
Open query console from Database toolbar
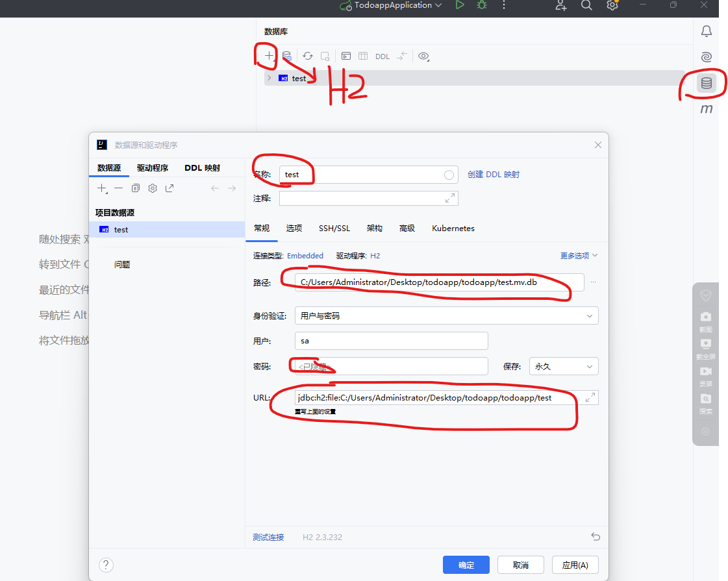point(346,56)
